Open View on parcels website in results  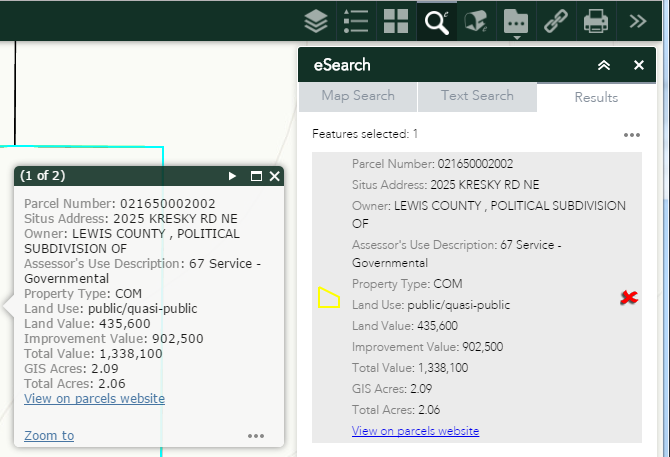click(x=415, y=431)
